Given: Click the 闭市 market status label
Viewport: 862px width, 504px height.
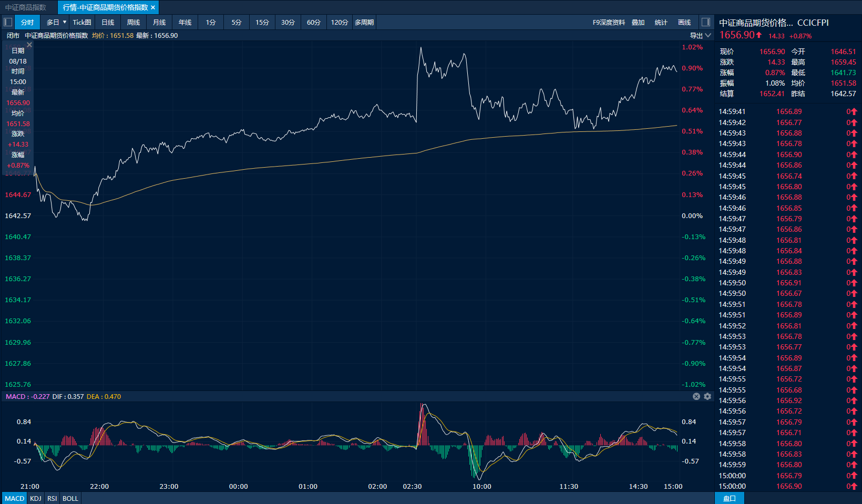Looking at the screenshot, I should pyautogui.click(x=13, y=36).
